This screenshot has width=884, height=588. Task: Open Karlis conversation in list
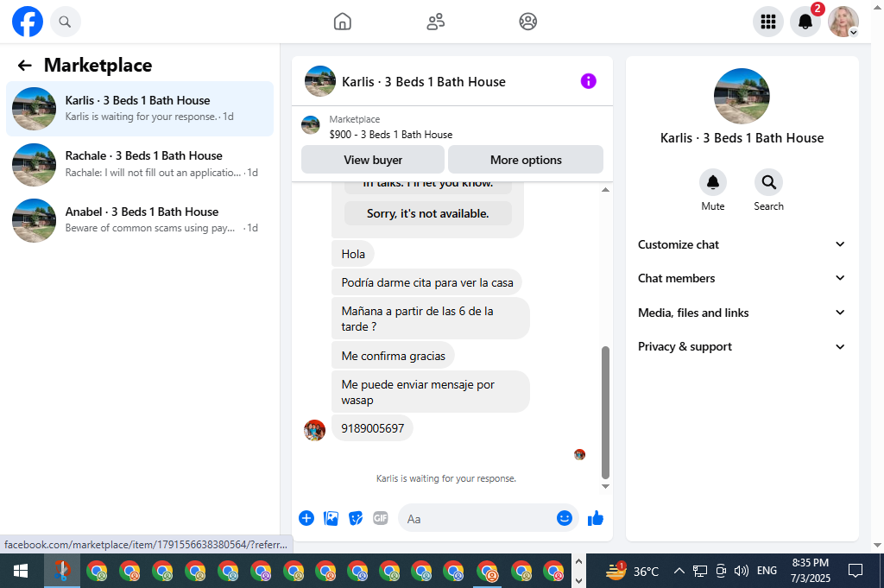[x=140, y=109]
